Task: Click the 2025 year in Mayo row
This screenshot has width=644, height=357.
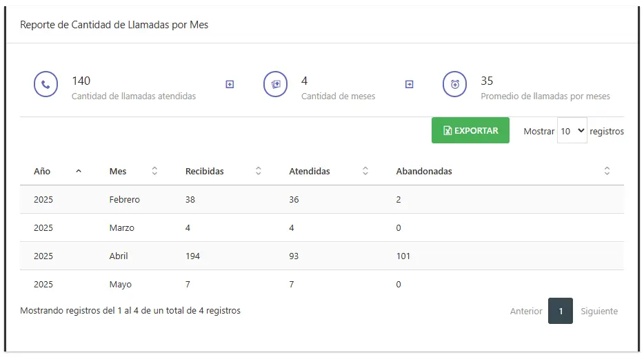Action: tap(43, 285)
